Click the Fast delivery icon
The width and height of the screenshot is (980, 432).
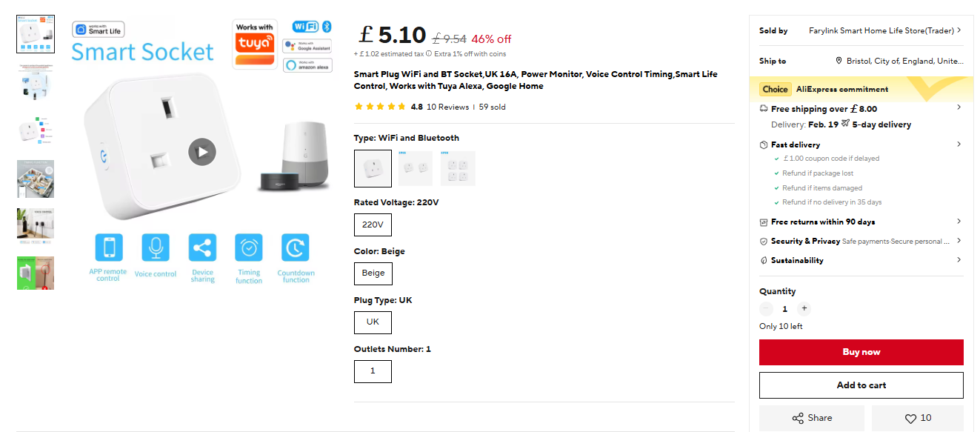tap(764, 144)
